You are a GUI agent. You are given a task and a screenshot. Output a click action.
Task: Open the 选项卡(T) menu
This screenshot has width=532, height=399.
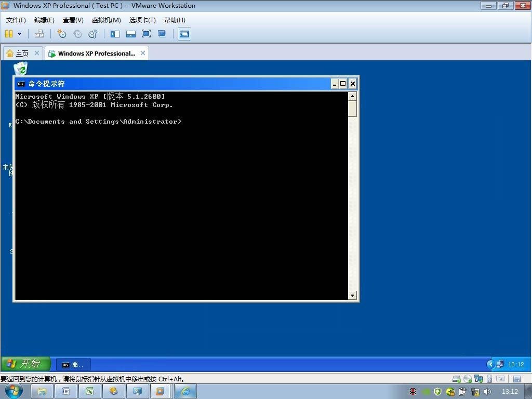pos(142,20)
